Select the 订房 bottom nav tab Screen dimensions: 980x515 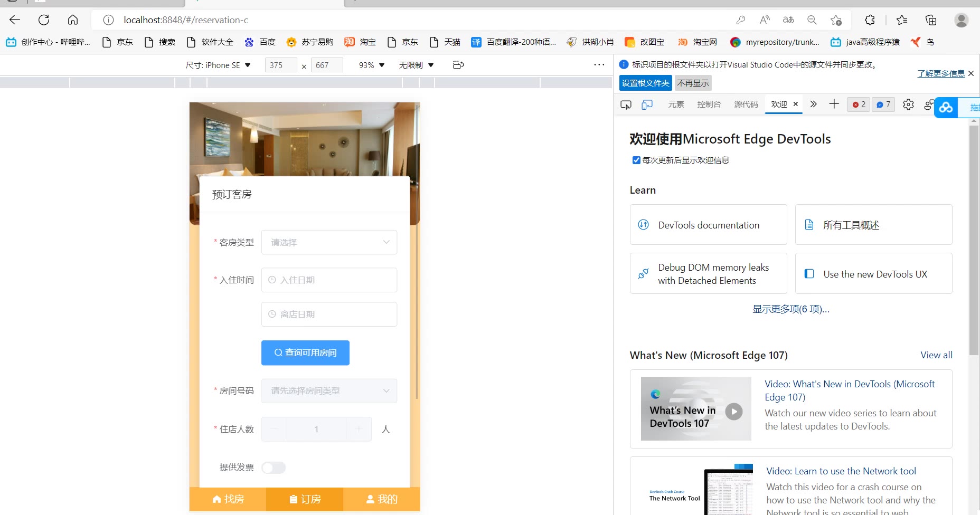tap(305, 499)
